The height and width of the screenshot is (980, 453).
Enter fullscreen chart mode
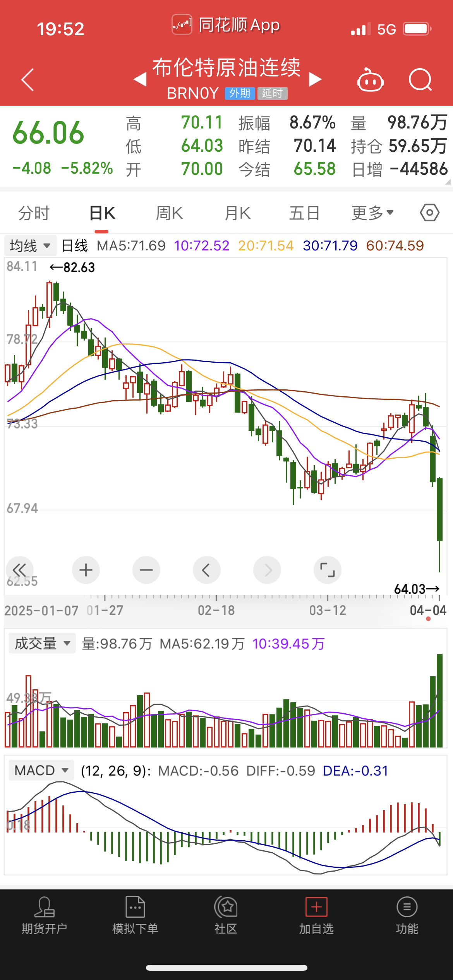click(327, 570)
